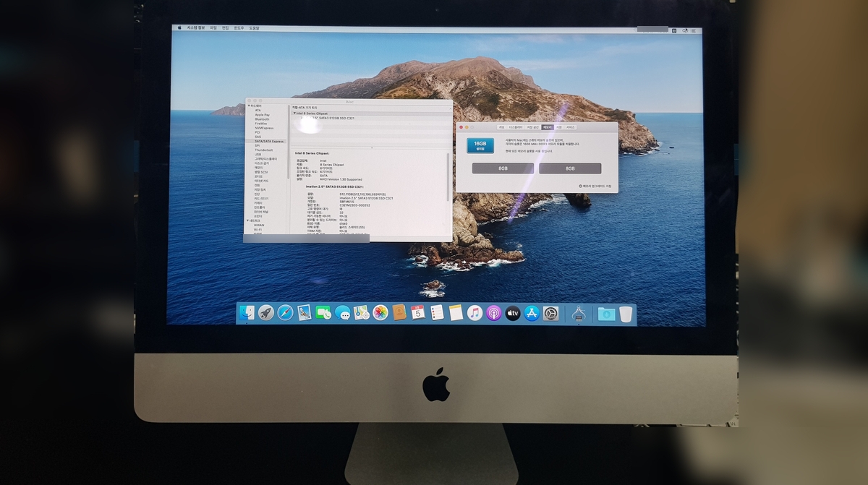
Task: Open Reminders list icon in Dock
Action: (437, 313)
